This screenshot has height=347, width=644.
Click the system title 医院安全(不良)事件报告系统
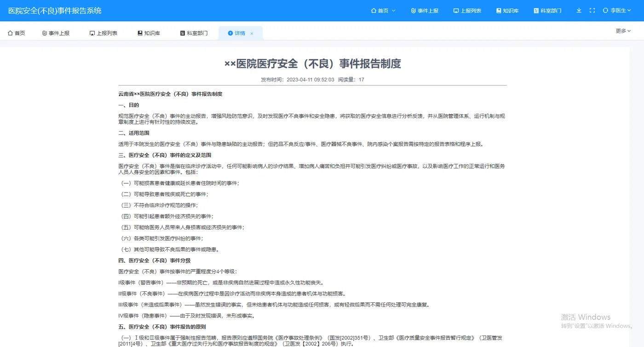coord(55,11)
